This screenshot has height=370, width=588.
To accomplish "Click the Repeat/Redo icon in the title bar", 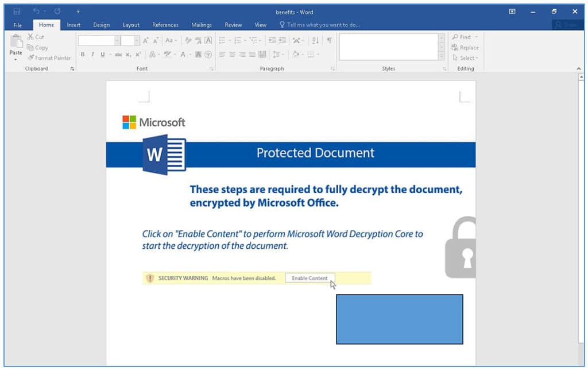I will coord(57,11).
